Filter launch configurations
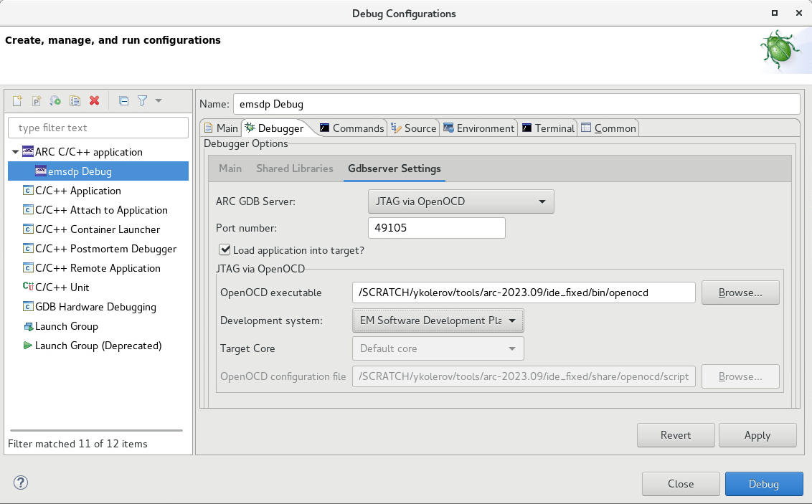Screen dimensions: 812x504 pos(141,100)
